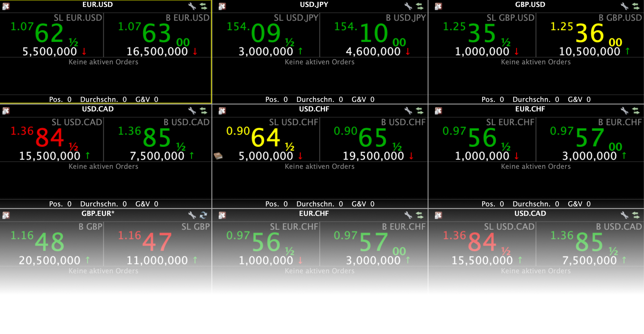Image resolution: width=644 pixels, height=334 pixels.
Task: Click 'Durchschn. 0' in USD.CHF panel footer
Action: point(320,204)
